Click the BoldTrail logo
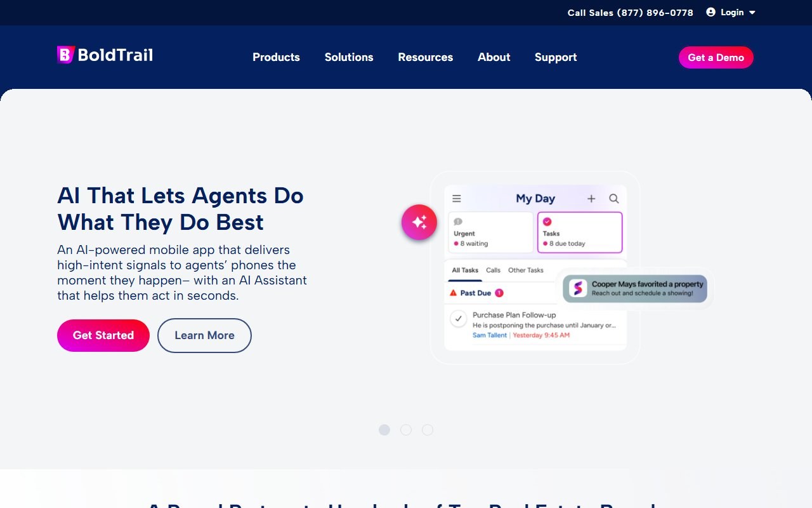Screen dimensions: 812x508 pyautogui.click(x=104, y=55)
